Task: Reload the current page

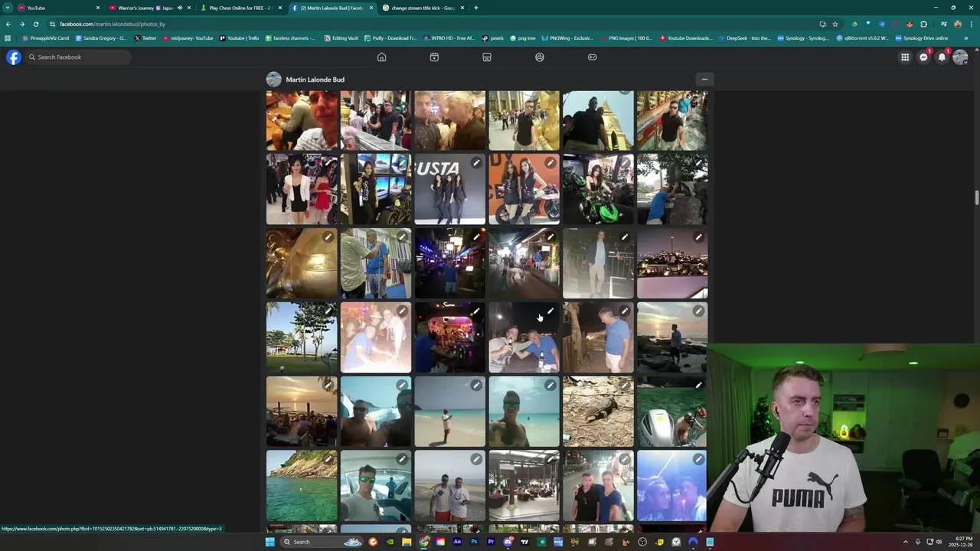Action: point(35,24)
